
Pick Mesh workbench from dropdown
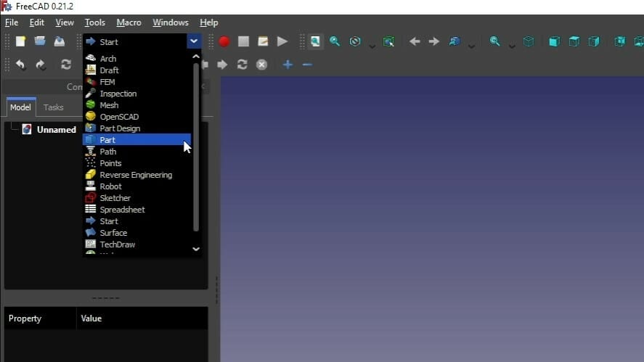tap(137, 105)
